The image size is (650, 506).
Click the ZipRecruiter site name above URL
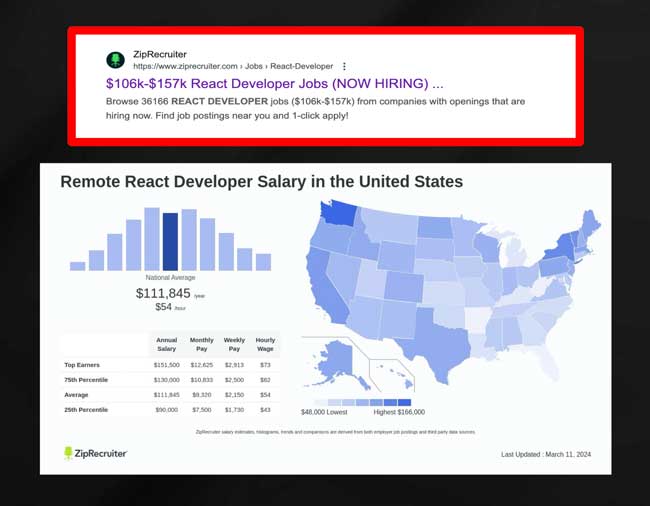(x=160, y=54)
